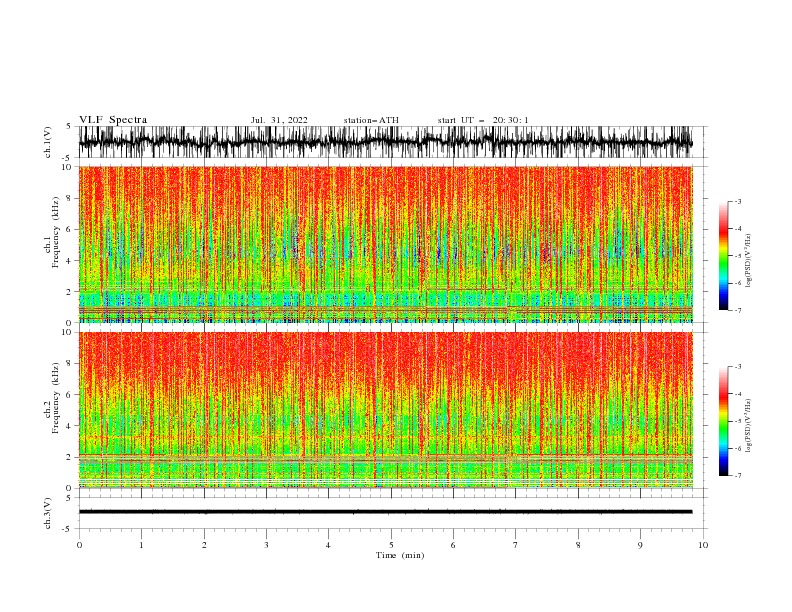The height and width of the screenshot is (612, 792).
Task: Click the time axis tick label '3'
Action: coord(266,545)
